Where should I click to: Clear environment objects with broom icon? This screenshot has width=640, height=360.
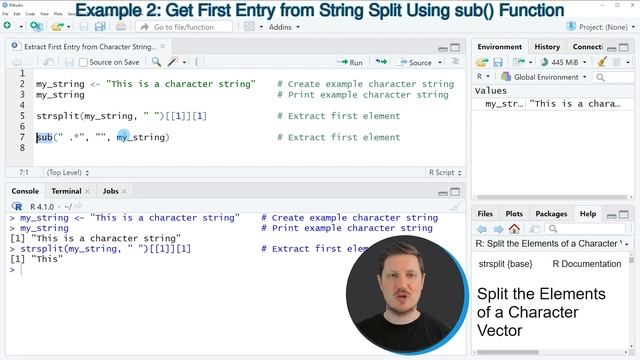click(602, 62)
